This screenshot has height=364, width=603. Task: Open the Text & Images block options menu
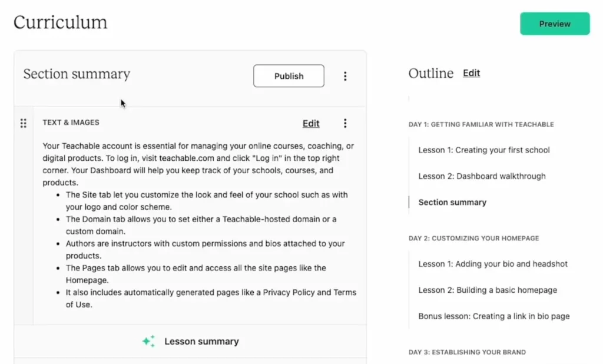tap(346, 123)
